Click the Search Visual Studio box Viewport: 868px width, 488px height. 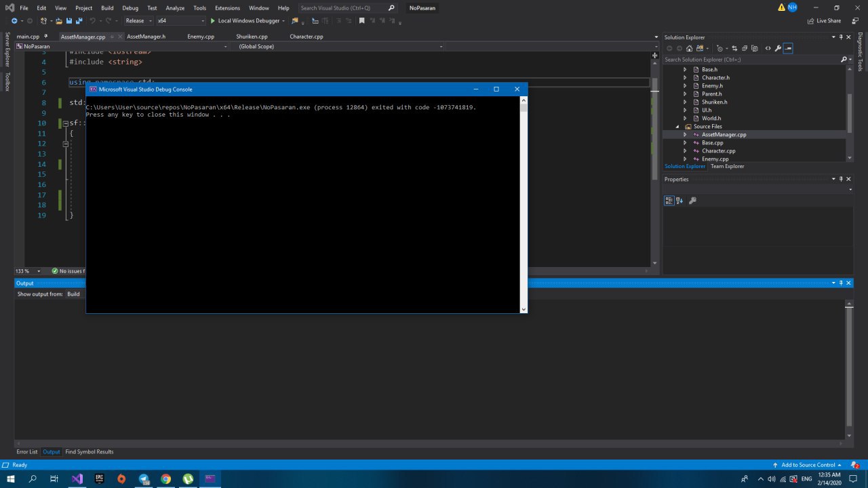tap(348, 8)
